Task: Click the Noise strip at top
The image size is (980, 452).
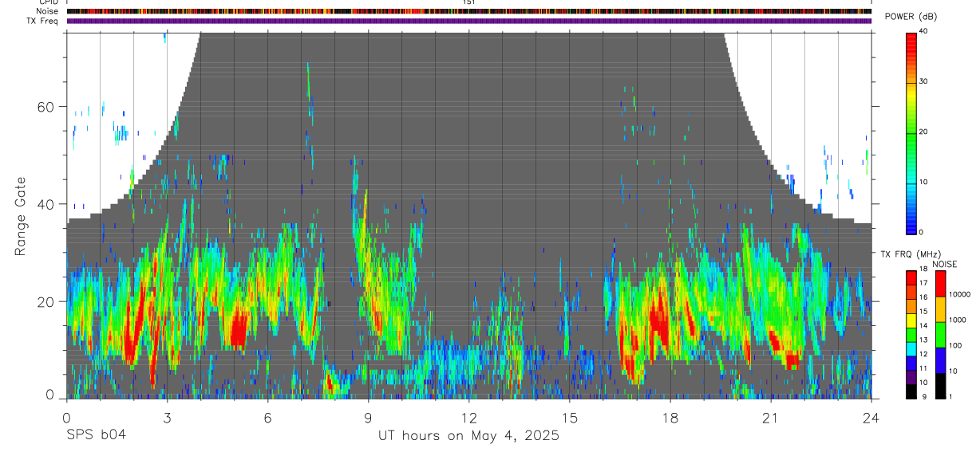Action: tap(468, 11)
